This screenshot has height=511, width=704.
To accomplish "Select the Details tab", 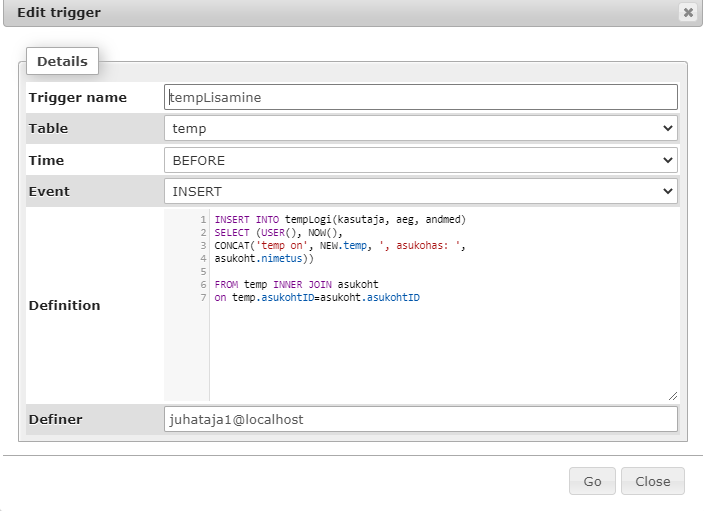I will pyautogui.click(x=62, y=61).
